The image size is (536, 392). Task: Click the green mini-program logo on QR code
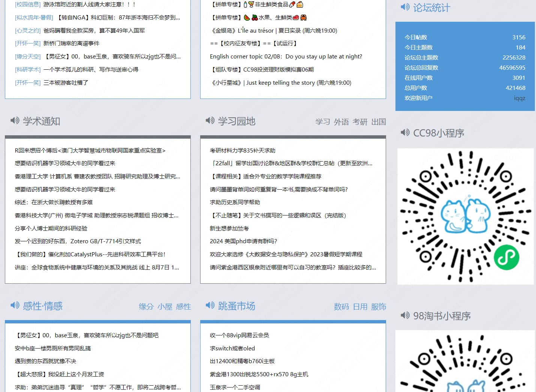[506, 257]
